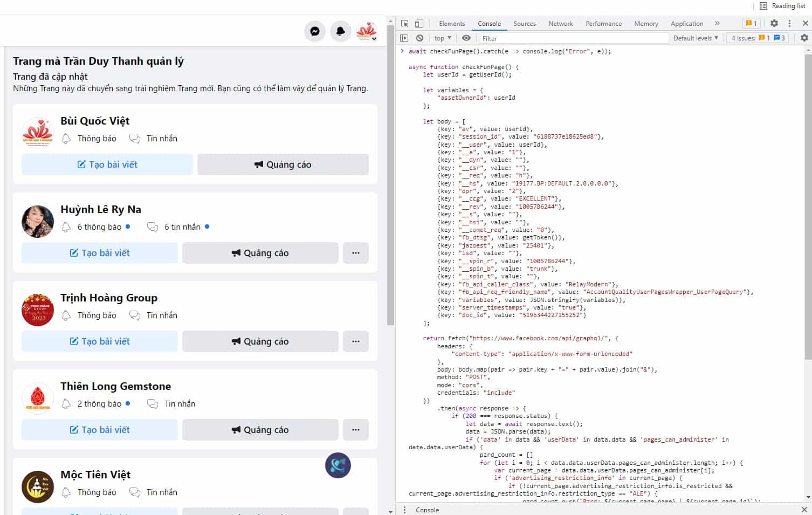This screenshot has height=515, width=812.
Task: Open Messenger icon in Facebook header
Action: pyautogui.click(x=315, y=31)
